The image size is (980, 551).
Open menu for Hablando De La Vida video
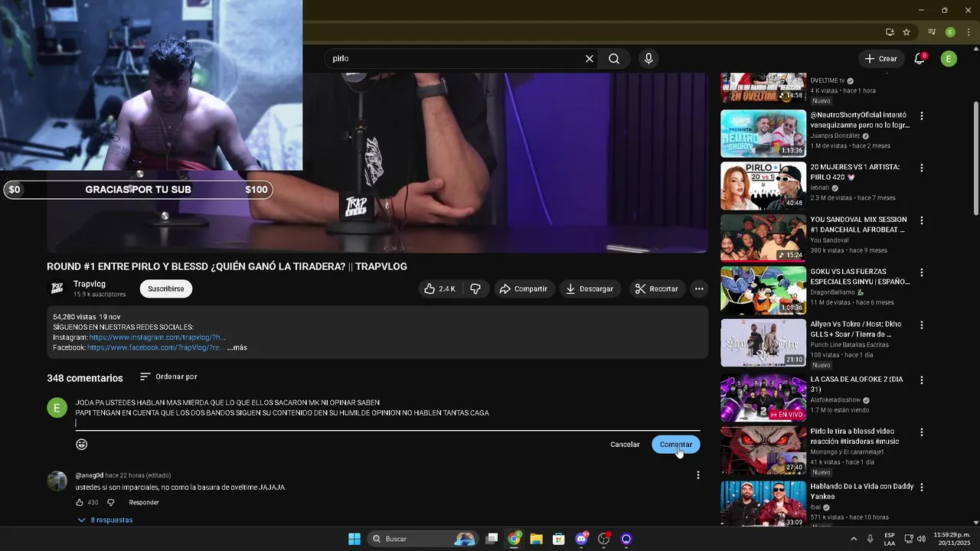point(922,487)
